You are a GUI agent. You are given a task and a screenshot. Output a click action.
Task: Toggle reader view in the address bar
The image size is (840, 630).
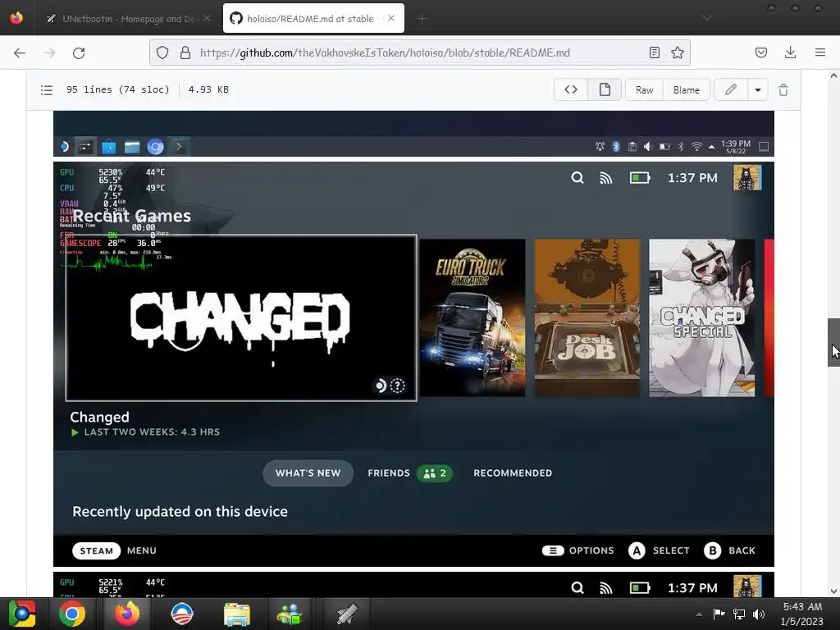coord(654,52)
